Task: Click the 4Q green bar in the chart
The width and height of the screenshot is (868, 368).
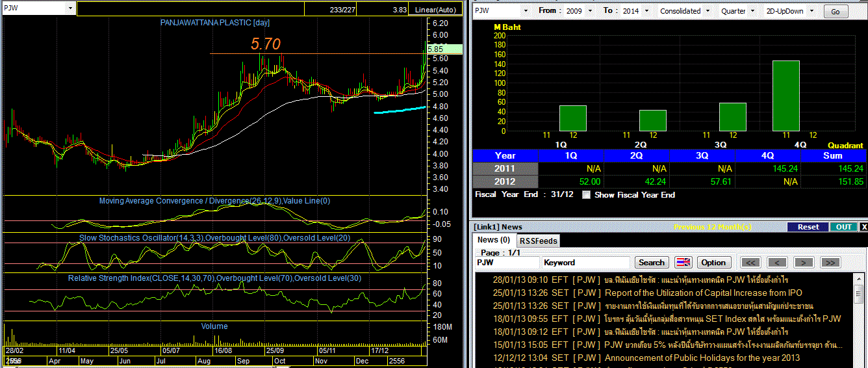Action: pyautogui.click(x=785, y=96)
